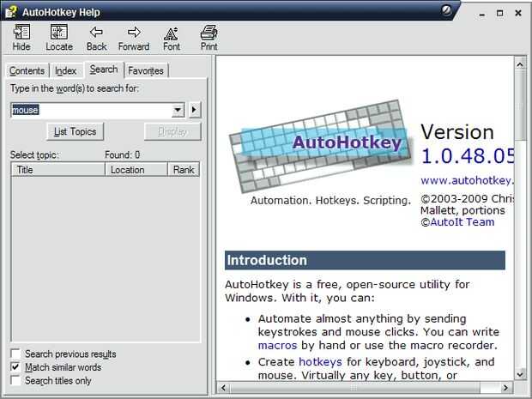Click the AutoHotkey keyboard logo image

320,146
